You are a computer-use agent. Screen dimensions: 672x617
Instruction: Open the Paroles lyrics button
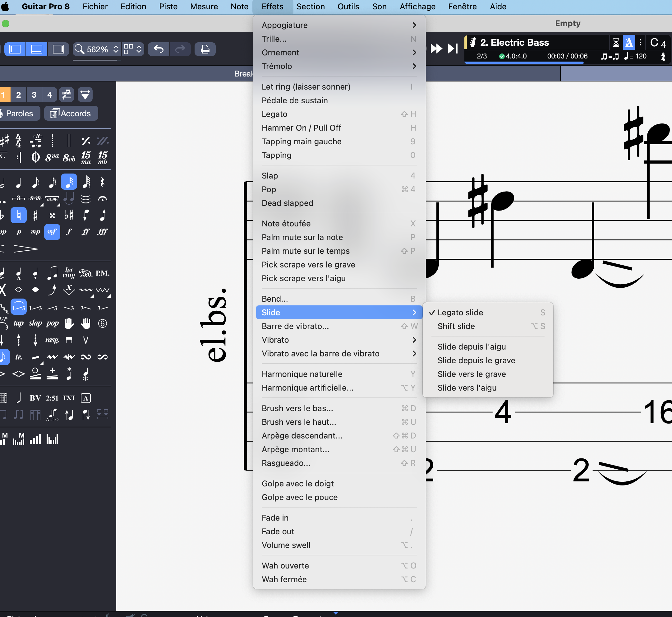tap(19, 114)
